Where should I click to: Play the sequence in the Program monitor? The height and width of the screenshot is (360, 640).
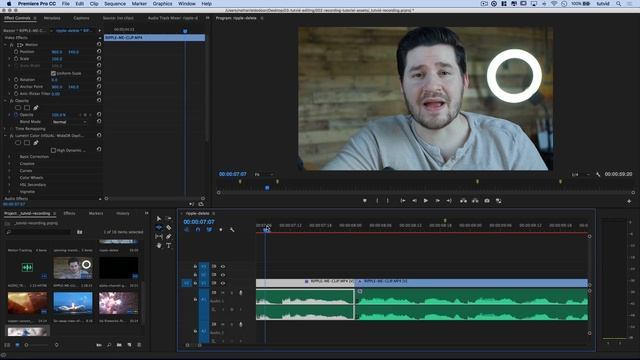[426, 201]
